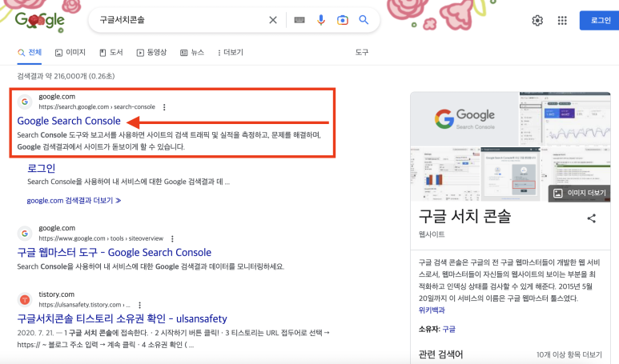Click favicon of siteoverview google.com result
This screenshot has width=619, height=364.
tap(25, 234)
